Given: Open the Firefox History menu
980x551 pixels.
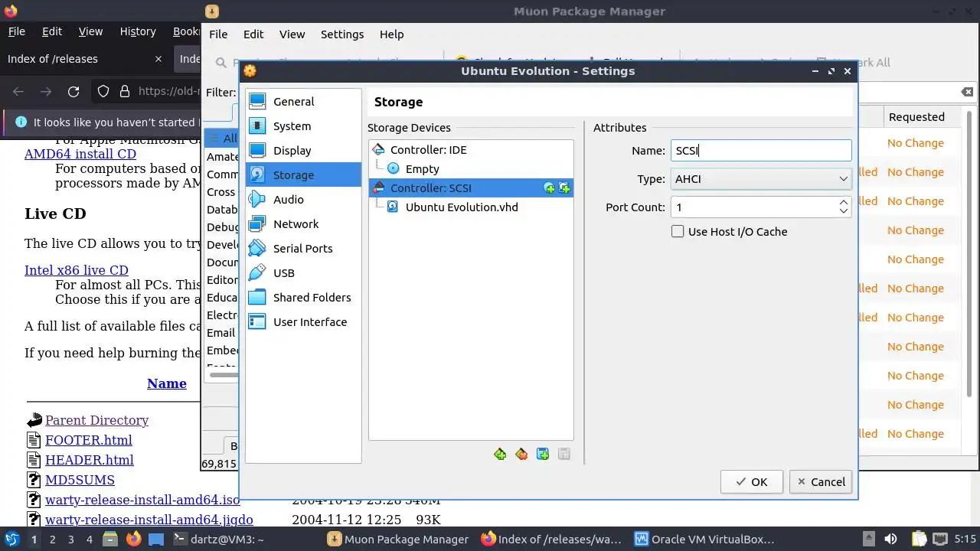Looking at the screenshot, I should [x=138, y=31].
